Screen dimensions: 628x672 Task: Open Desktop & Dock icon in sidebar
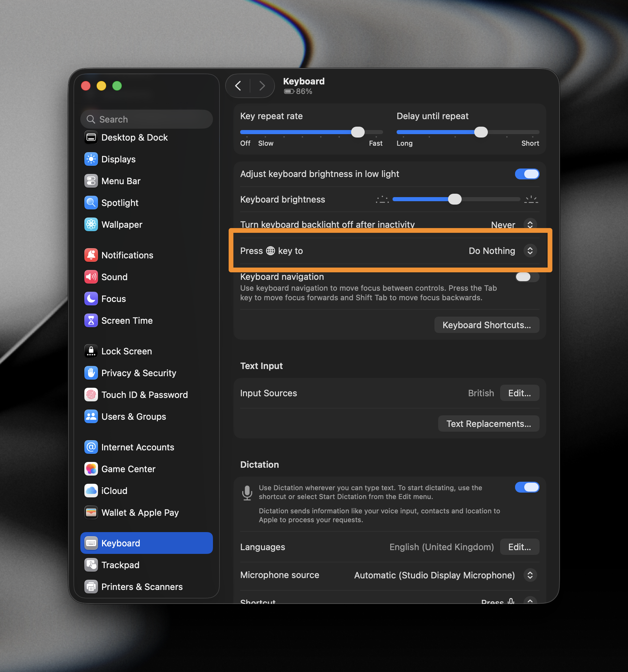[91, 138]
